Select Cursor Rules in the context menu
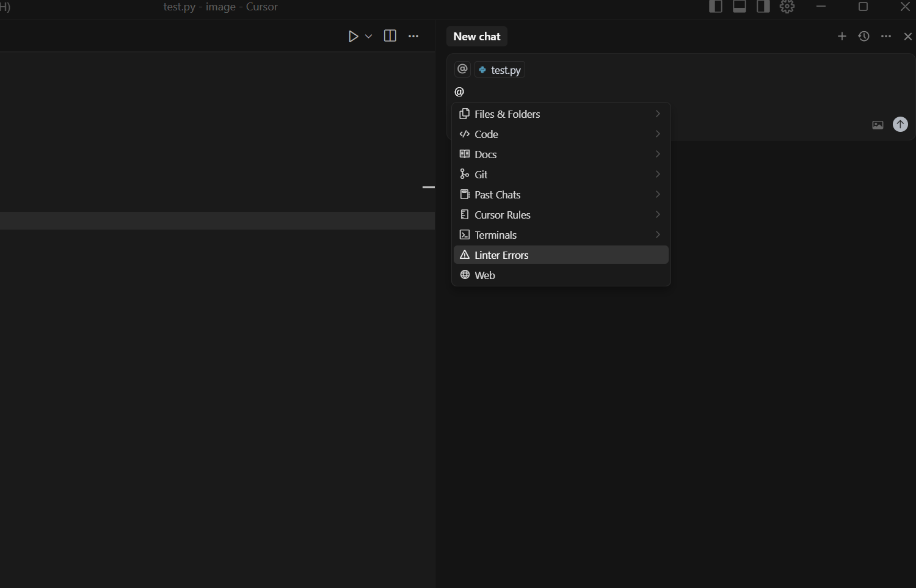 tap(561, 215)
